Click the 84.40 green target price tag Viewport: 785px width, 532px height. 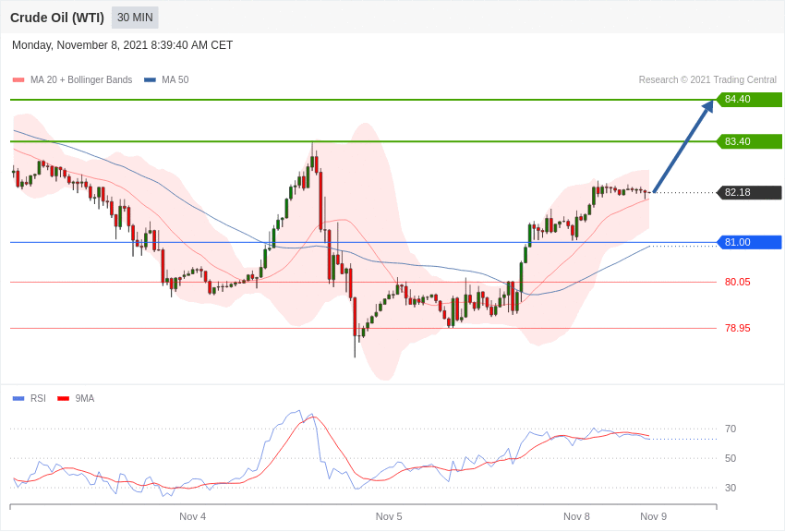pos(750,99)
